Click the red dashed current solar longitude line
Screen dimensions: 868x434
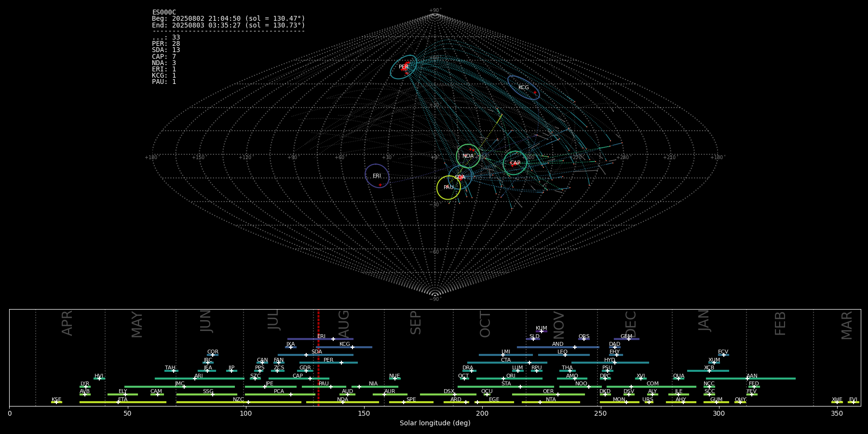318,358
